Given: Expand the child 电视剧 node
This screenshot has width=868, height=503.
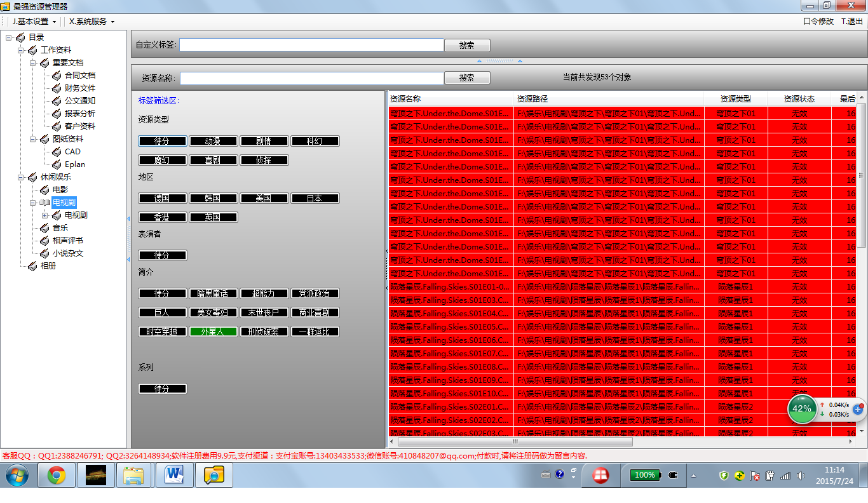Looking at the screenshot, I should (x=45, y=215).
